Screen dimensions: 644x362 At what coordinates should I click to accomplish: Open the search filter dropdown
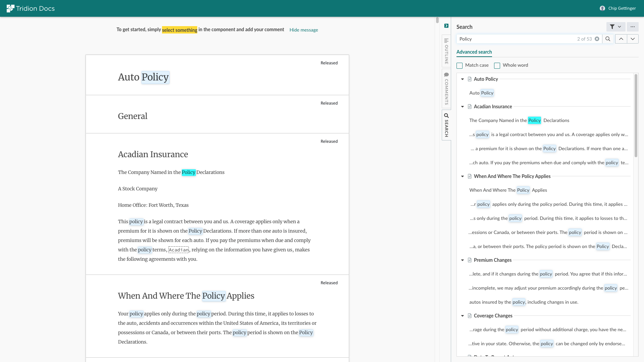click(x=615, y=27)
